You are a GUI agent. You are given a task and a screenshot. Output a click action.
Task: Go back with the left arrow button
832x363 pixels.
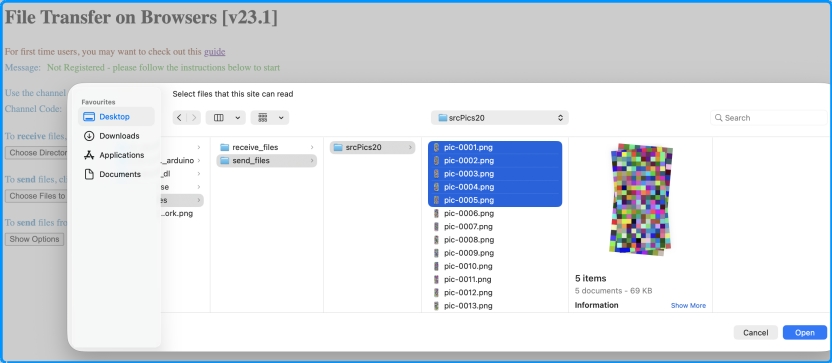coord(179,118)
